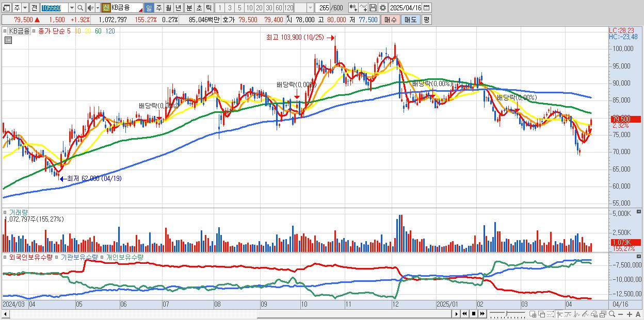
Task: Open chart settings gear icon
Action: coord(382,8)
